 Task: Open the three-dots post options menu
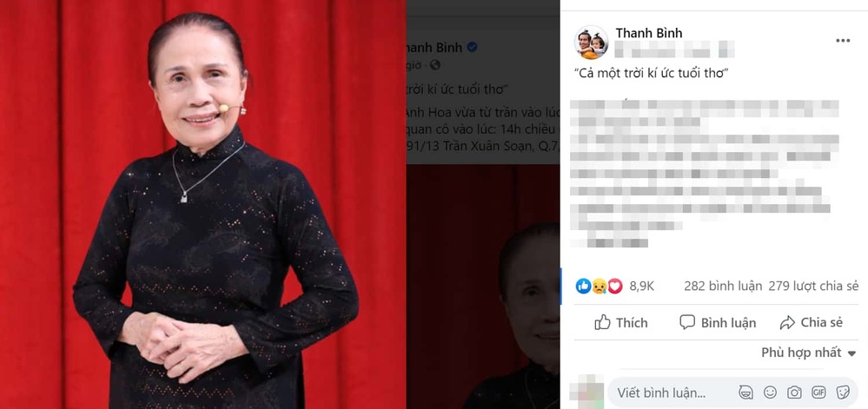tap(843, 41)
